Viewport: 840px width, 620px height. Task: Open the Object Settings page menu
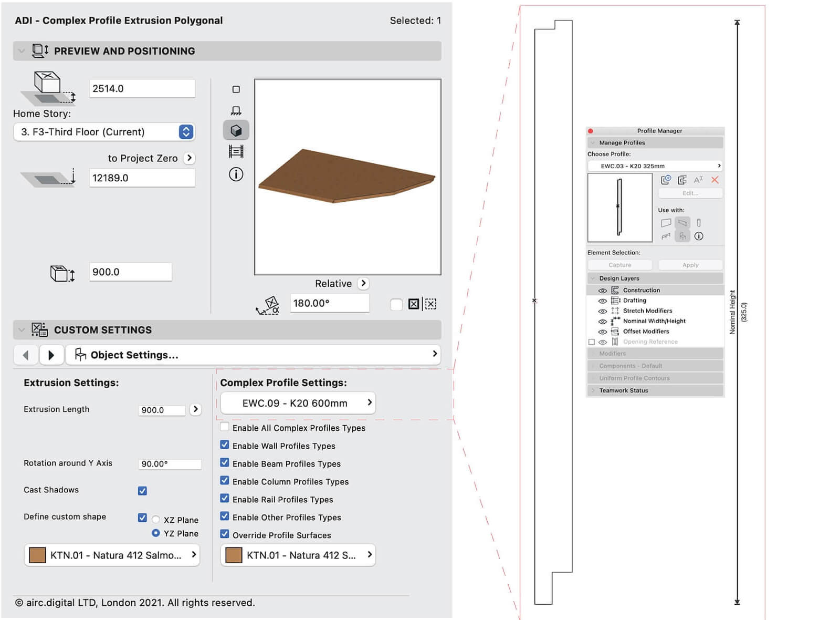click(253, 355)
